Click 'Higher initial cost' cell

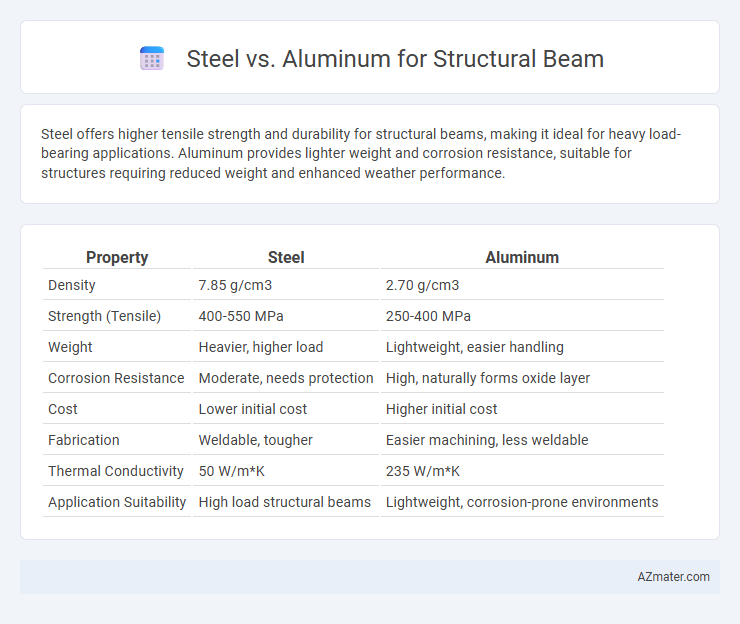coord(441,409)
